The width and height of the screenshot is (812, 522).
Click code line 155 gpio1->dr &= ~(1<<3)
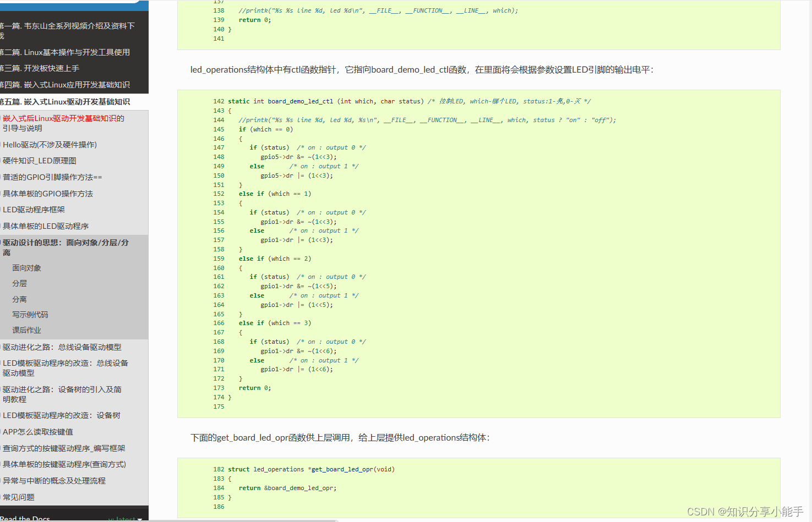(298, 222)
